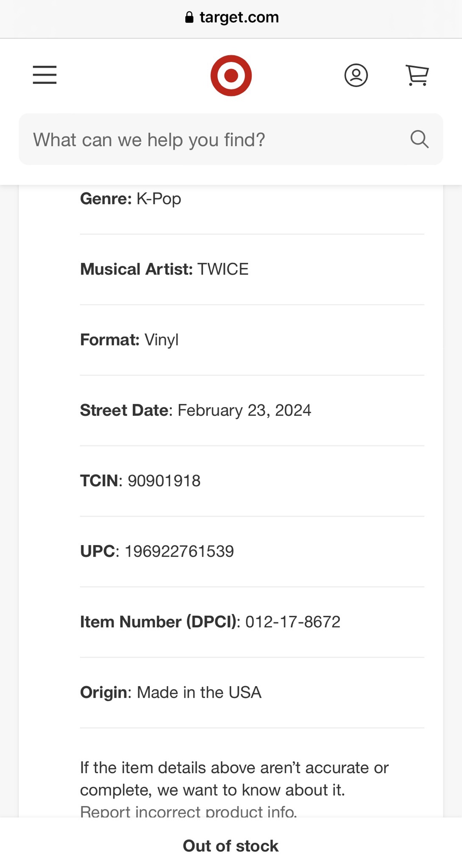The image size is (462, 868).
Task: Click the 'item details above aren't accurate' paragraph
Action: [x=234, y=779]
